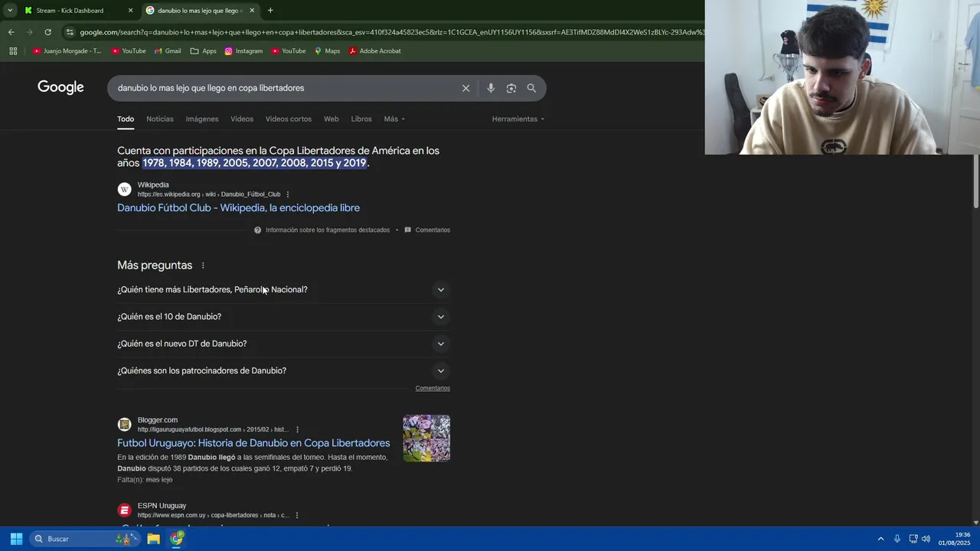The image size is (980, 551).
Task: Open the bookmarks apps grid icon
Action: click(x=13, y=51)
